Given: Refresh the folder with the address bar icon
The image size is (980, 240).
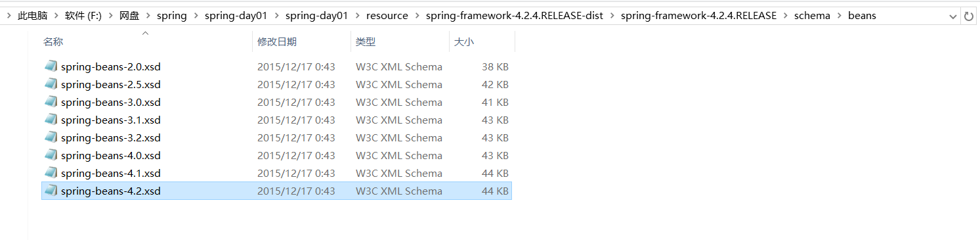Looking at the screenshot, I should pyautogui.click(x=968, y=16).
